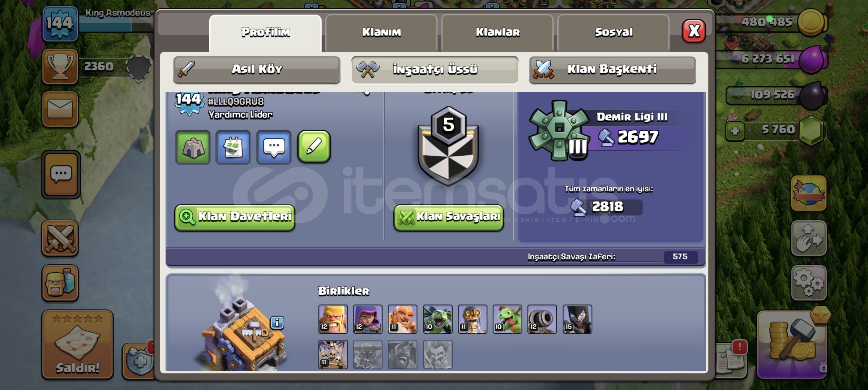The height and width of the screenshot is (390, 868).
Task: Click the Klan Davetleri button
Action: (235, 217)
